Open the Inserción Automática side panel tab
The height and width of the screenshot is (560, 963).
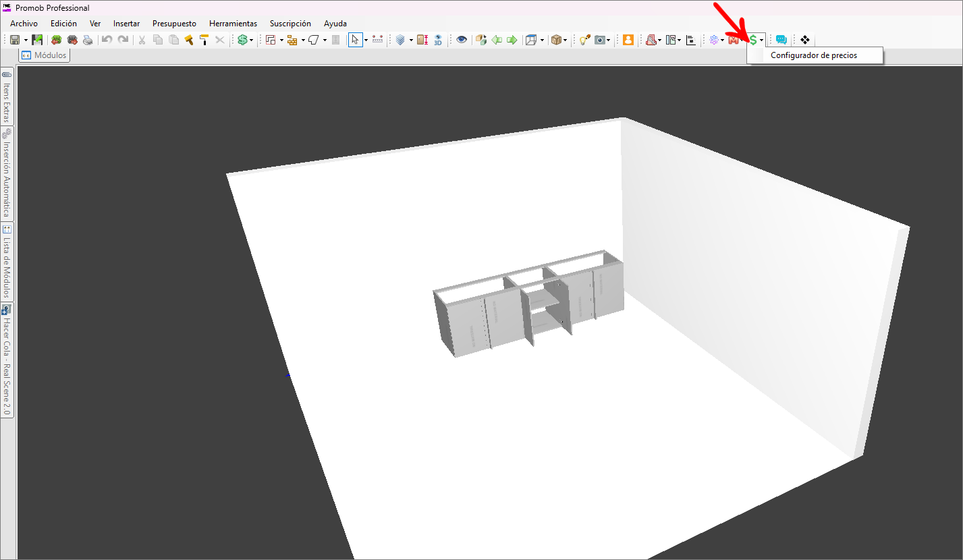(x=7, y=173)
